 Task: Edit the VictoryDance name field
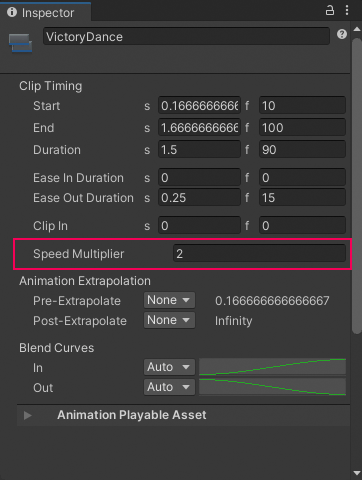pos(186,36)
